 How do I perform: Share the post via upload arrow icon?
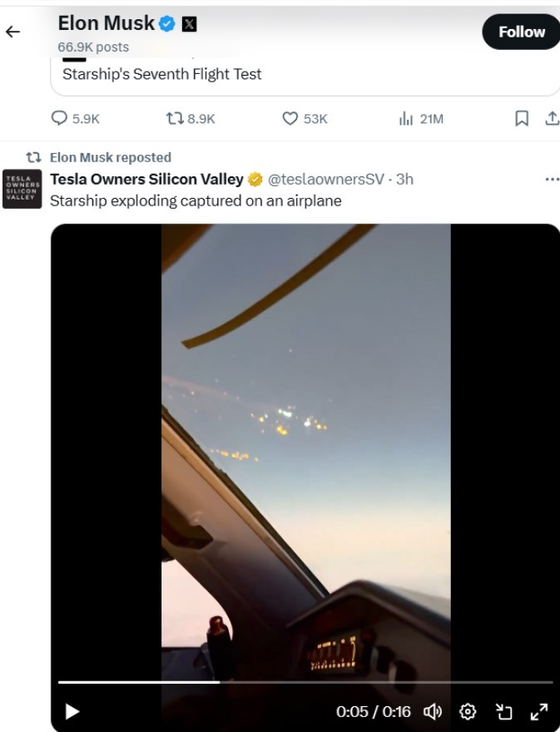(551, 119)
